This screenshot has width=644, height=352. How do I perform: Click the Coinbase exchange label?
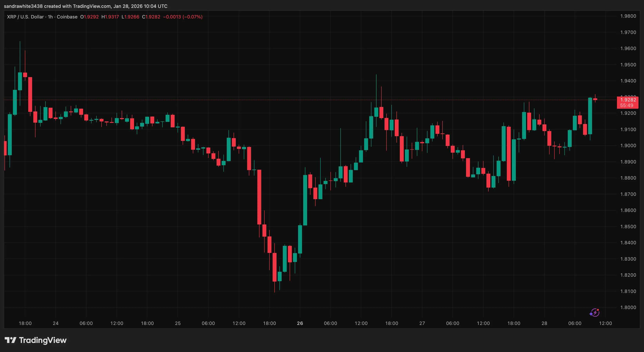point(67,17)
